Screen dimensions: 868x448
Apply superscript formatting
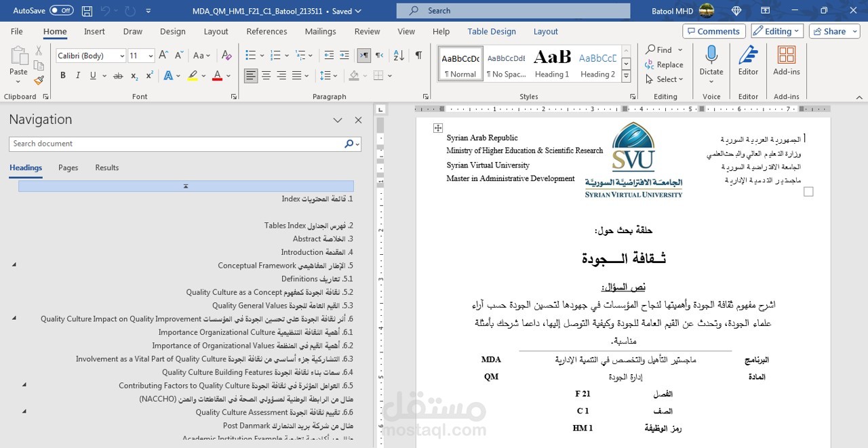149,75
